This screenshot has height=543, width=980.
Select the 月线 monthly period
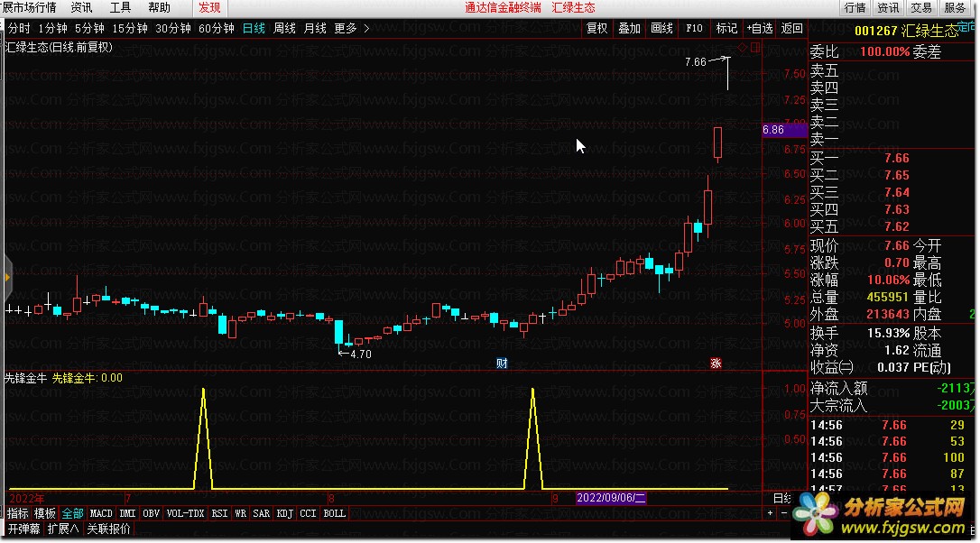pyautogui.click(x=315, y=28)
